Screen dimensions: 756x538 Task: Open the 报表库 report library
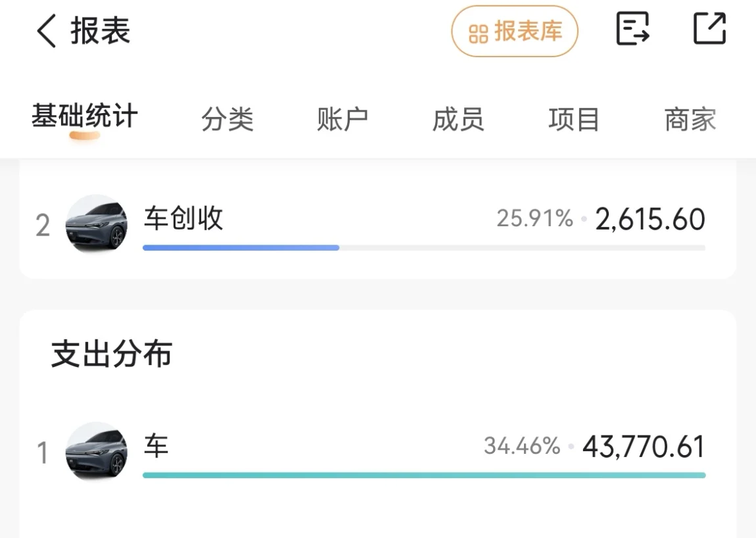pyautogui.click(x=514, y=31)
